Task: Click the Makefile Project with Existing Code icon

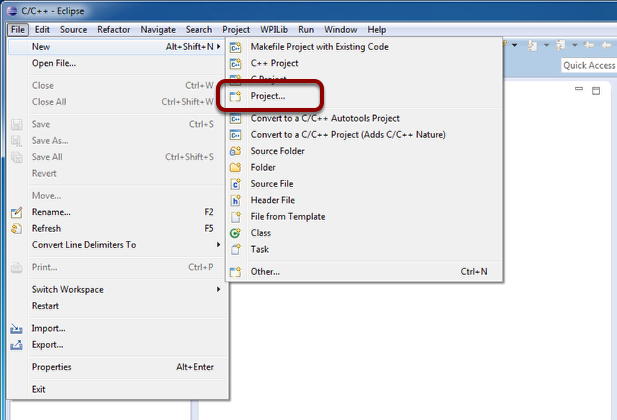Action: [235, 47]
